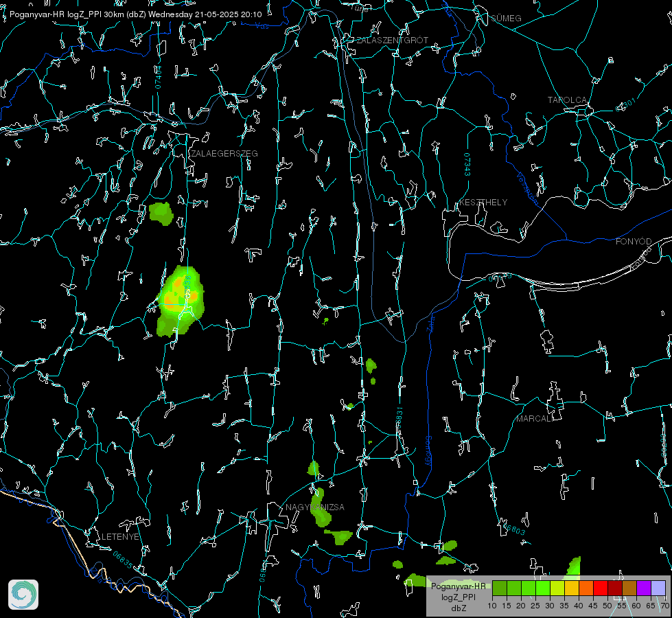
Task: Click the legend value 40
Action: tap(579, 606)
